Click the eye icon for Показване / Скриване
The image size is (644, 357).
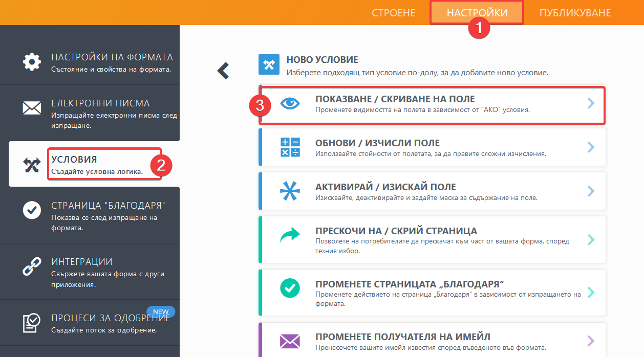tap(290, 103)
